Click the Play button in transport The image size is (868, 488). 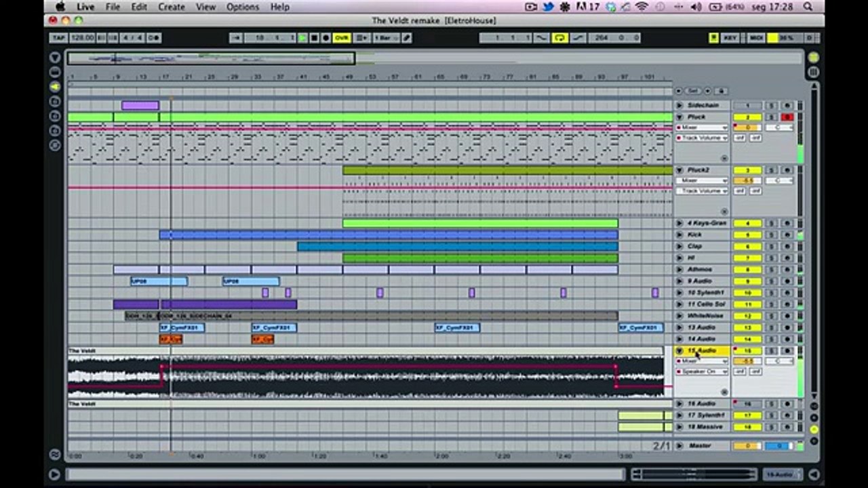tap(302, 38)
